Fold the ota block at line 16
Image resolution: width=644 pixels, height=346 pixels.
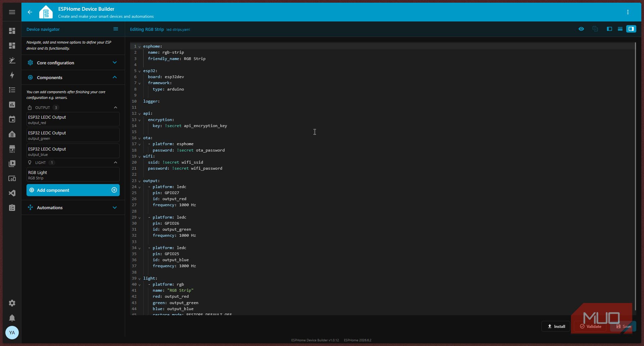pyautogui.click(x=140, y=138)
